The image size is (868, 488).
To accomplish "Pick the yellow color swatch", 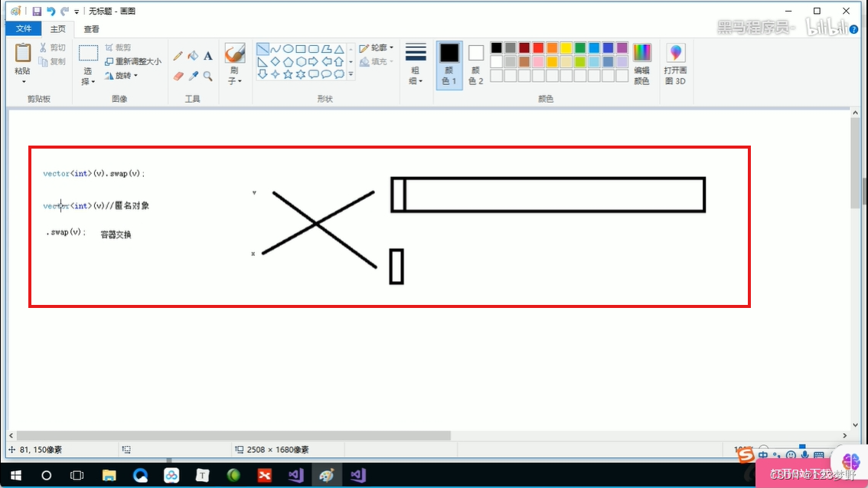I will [566, 48].
